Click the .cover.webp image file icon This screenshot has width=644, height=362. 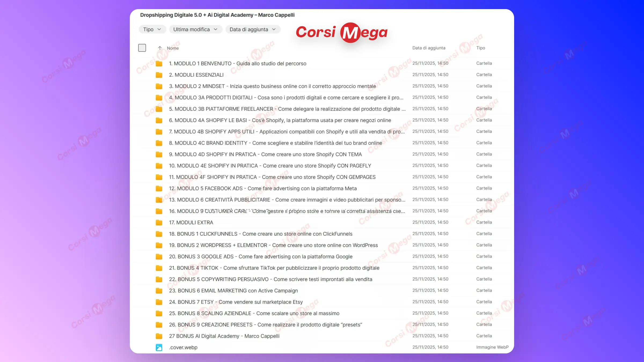[159, 348]
